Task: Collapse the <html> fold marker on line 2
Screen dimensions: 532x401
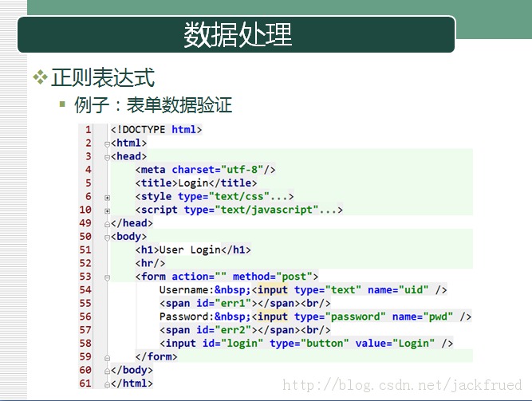Action: [x=107, y=144]
